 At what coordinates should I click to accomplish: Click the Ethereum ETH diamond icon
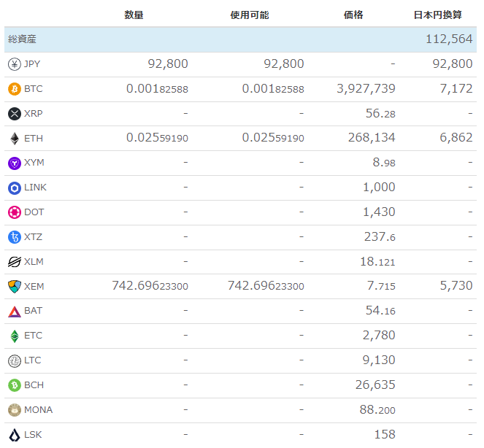[14, 139]
